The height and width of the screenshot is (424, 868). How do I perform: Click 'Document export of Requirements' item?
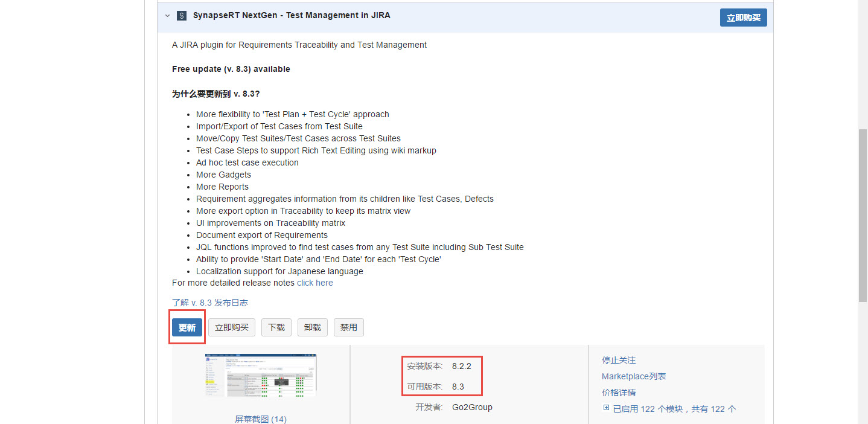click(262, 235)
